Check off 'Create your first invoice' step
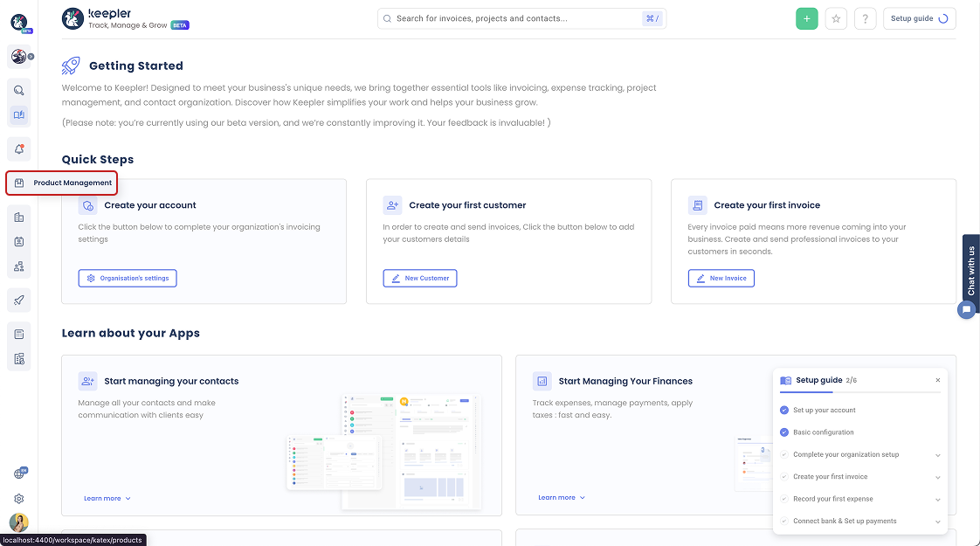 [783, 476]
